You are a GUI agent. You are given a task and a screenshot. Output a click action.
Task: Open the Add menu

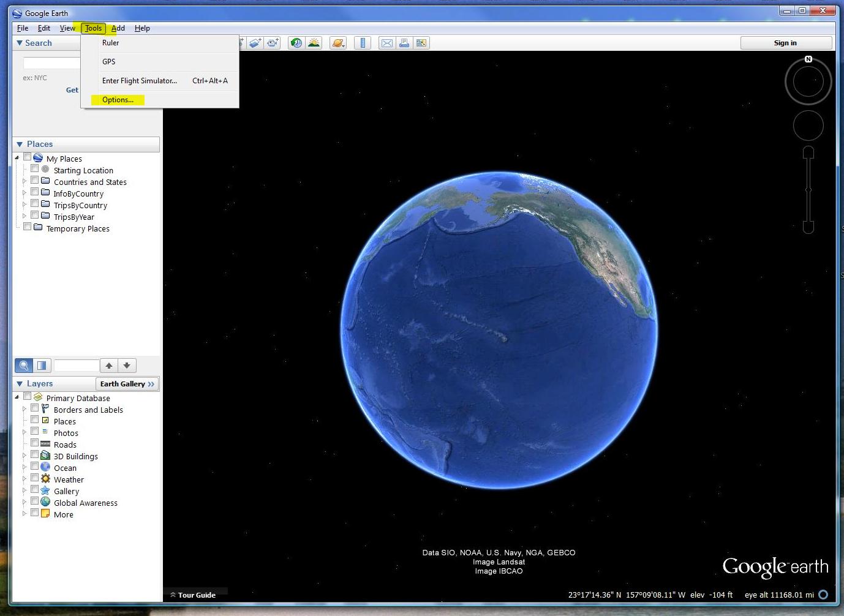pyautogui.click(x=118, y=28)
